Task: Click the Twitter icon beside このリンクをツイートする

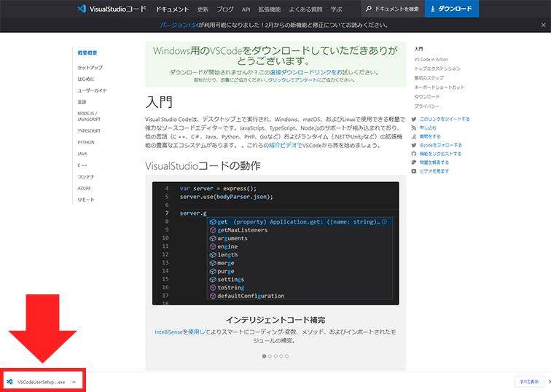Action: click(x=413, y=119)
